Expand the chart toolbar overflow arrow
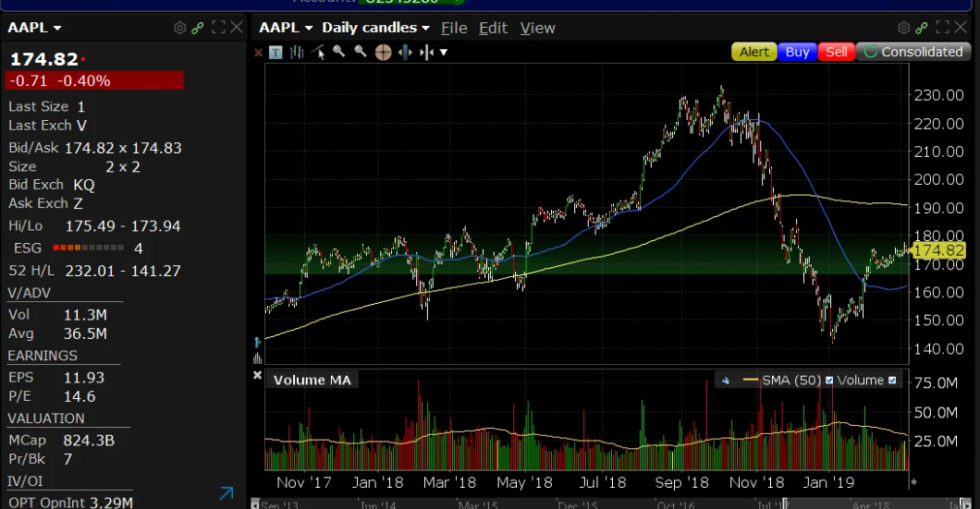The image size is (980, 509). 444,53
